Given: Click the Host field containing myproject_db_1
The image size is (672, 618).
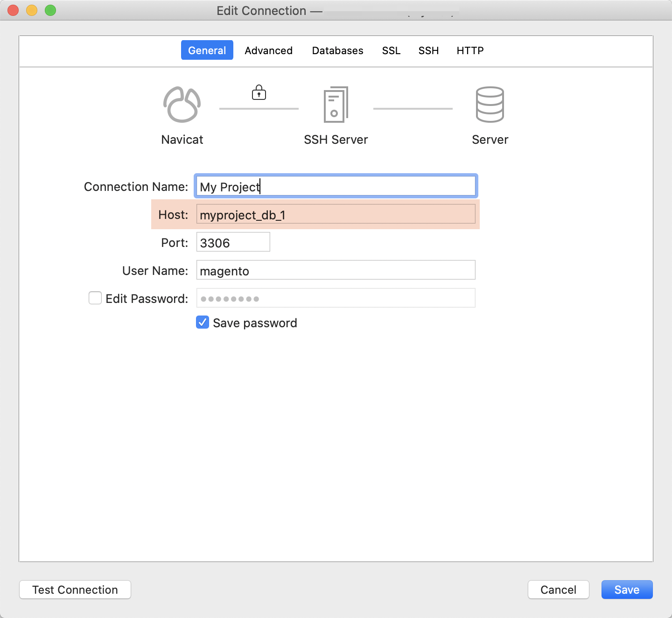Looking at the screenshot, I should [336, 214].
